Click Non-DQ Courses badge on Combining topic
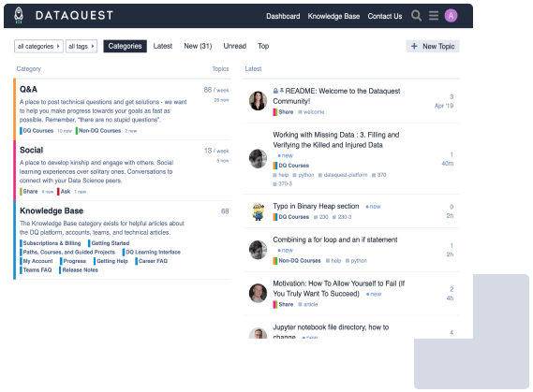The height and width of the screenshot is (392, 533). point(297,261)
